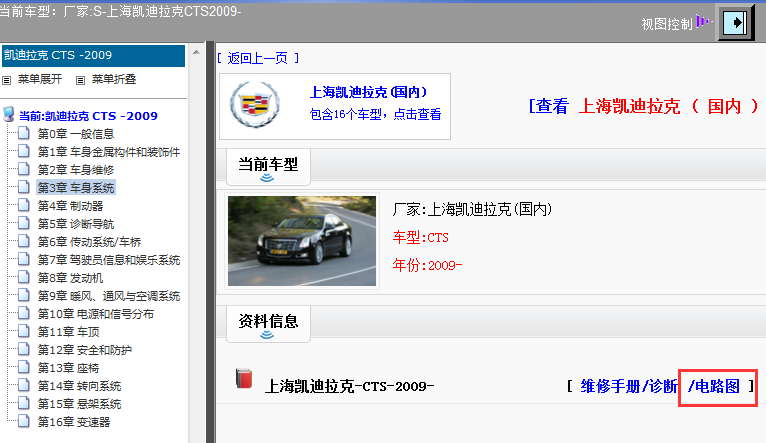Click page icon beside 第0章 一般信息
Image resolution: width=766 pixels, height=443 pixels.
coord(23,133)
